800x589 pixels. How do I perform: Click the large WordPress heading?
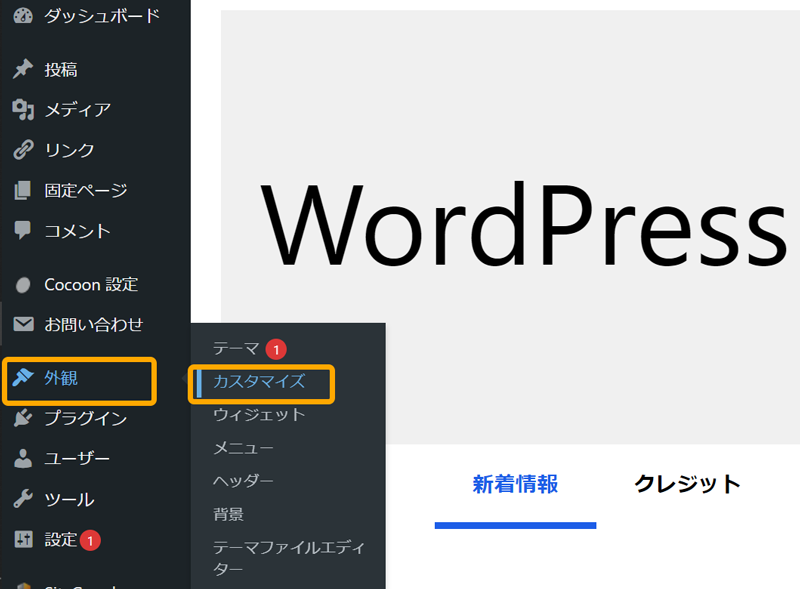point(524,225)
